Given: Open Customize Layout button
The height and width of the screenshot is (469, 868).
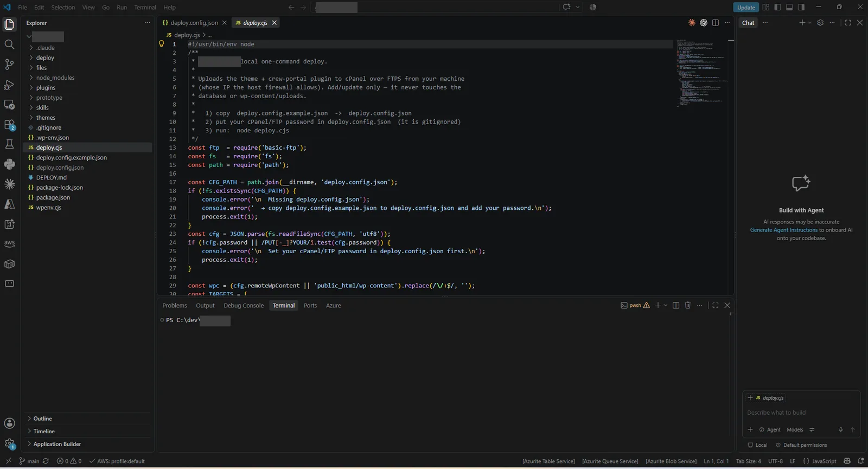Looking at the screenshot, I should 765,7.
